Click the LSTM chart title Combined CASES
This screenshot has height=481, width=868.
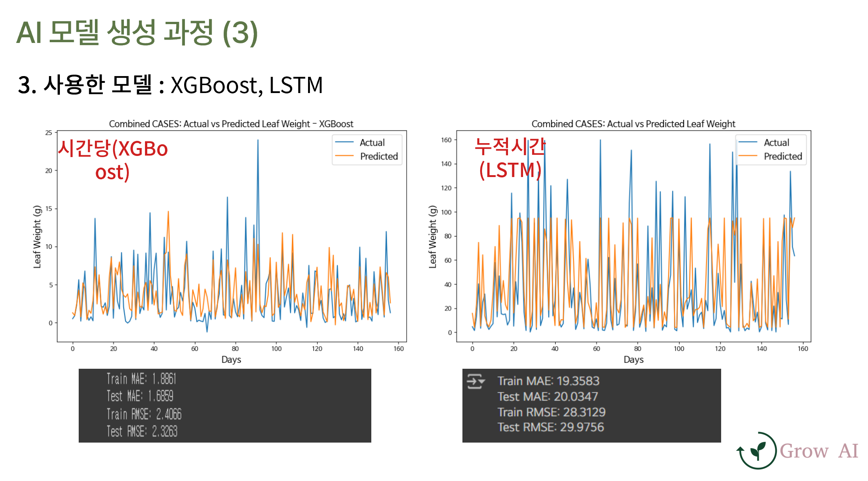(x=633, y=124)
